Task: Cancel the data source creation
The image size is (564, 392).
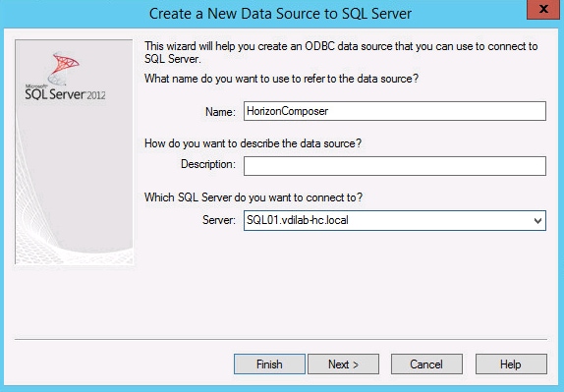Action: tap(426, 364)
